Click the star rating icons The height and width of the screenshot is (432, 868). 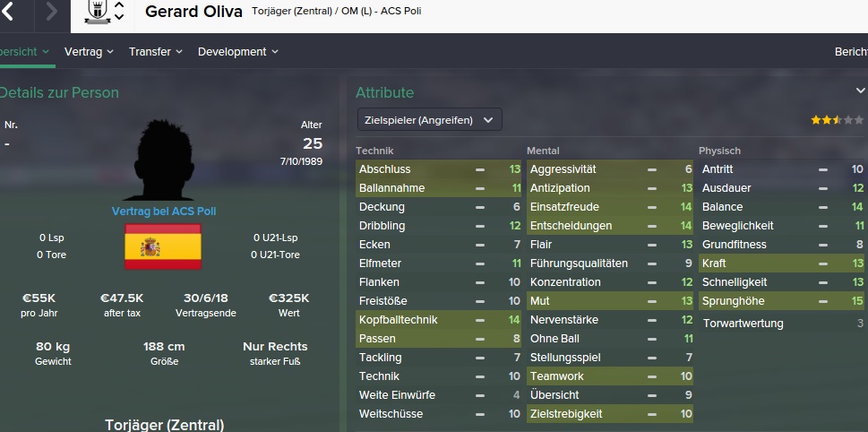[x=826, y=119]
